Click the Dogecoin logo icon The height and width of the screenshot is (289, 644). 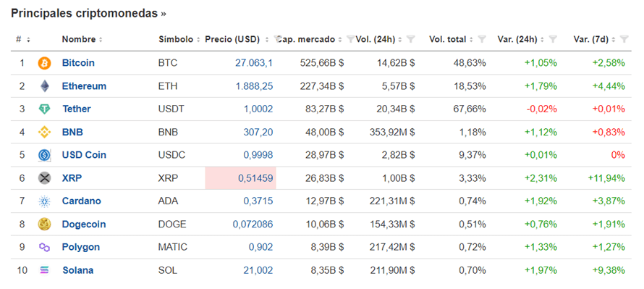click(x=44, y=224)
